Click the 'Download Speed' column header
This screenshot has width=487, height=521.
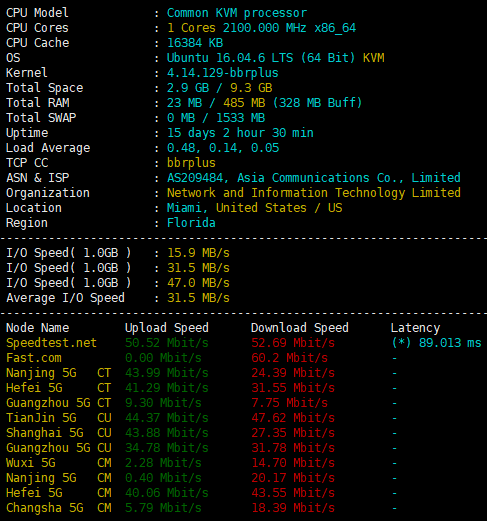(x=300, y=328)
